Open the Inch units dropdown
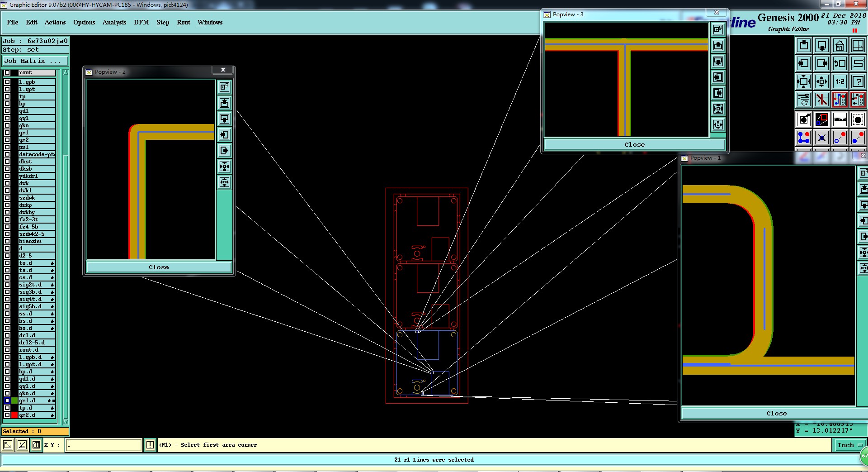 (x=849, y=445)
